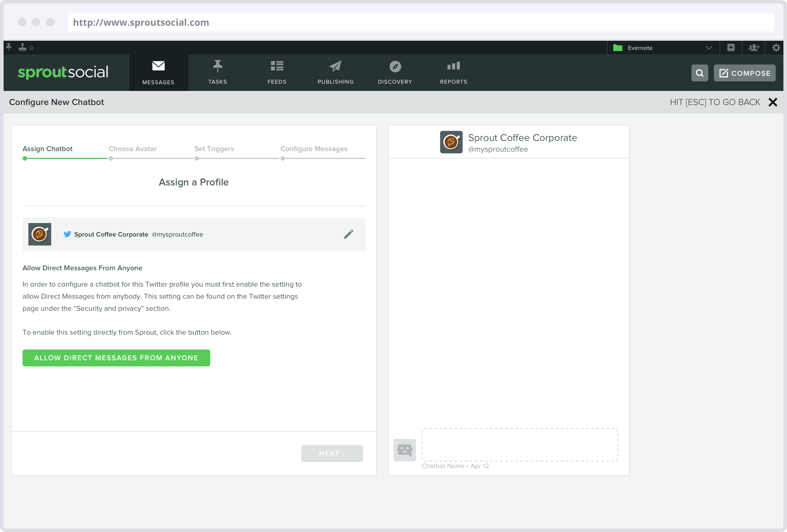Click 'HIT [ESC] TO GO BACK' text
The height and width of the screenshot is (532, 787).
pyautogui.click(x=715, y=102)
